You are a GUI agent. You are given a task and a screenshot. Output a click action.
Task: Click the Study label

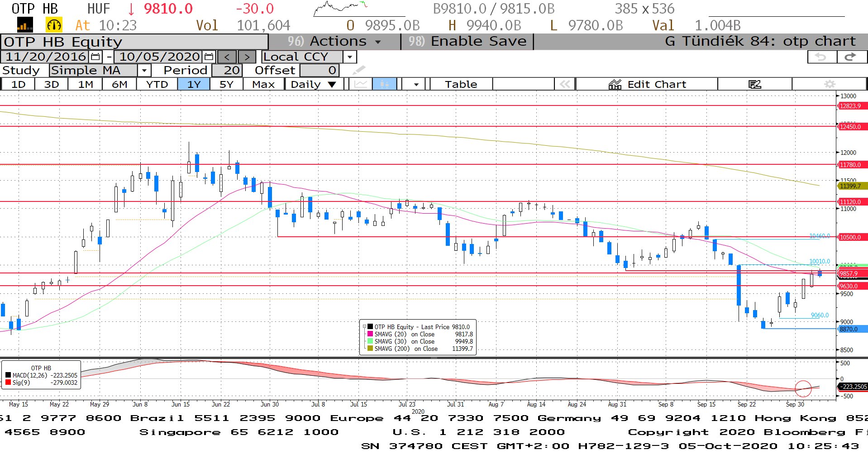[x=21, y=71]
